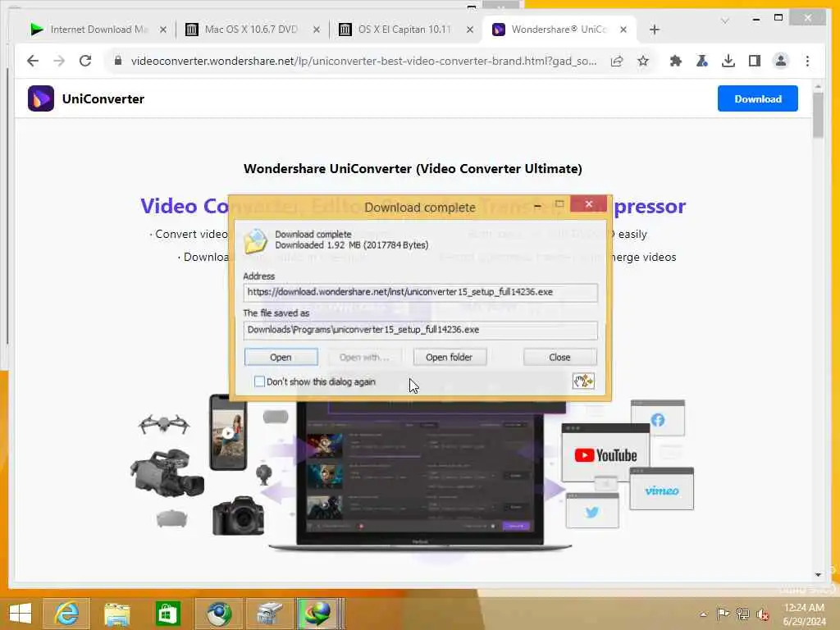Click the YouTube thumbnail on the page
Viewport: 840px width, 630px height.
tap(605, 453)
